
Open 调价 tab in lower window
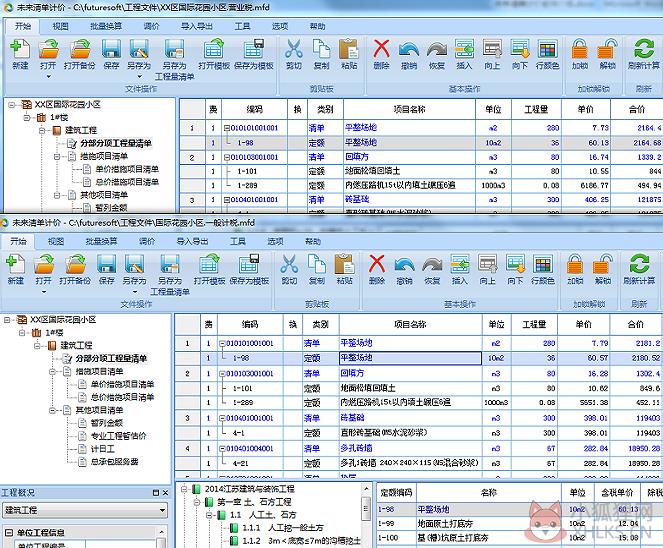[x=147, y=241]
